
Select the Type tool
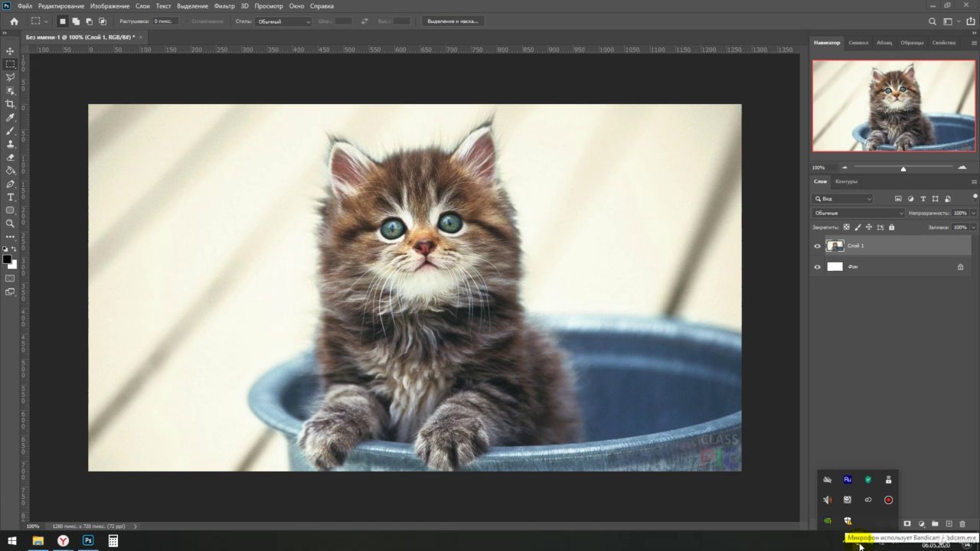pyautogui.click(x=10, y=197)
